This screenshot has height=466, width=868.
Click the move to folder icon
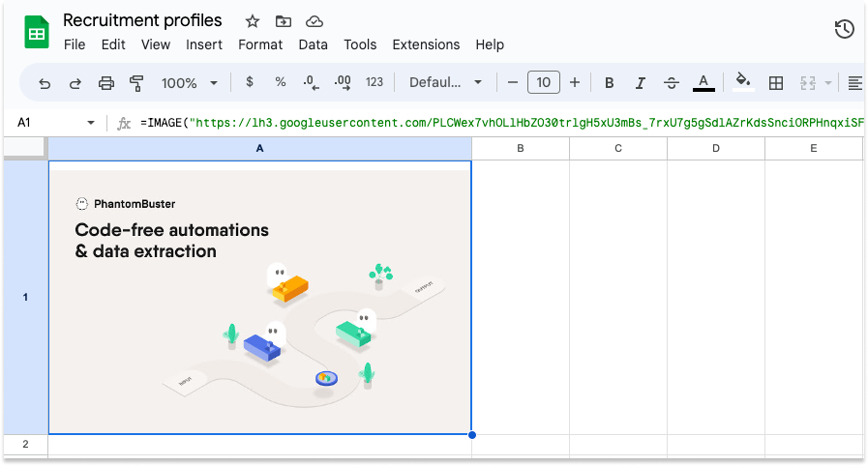pyautogui.click(x=284, y=21)
